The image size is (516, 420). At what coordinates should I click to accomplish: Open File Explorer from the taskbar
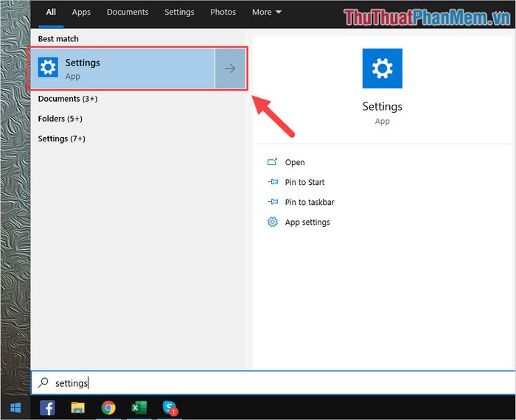coord(77,407)
